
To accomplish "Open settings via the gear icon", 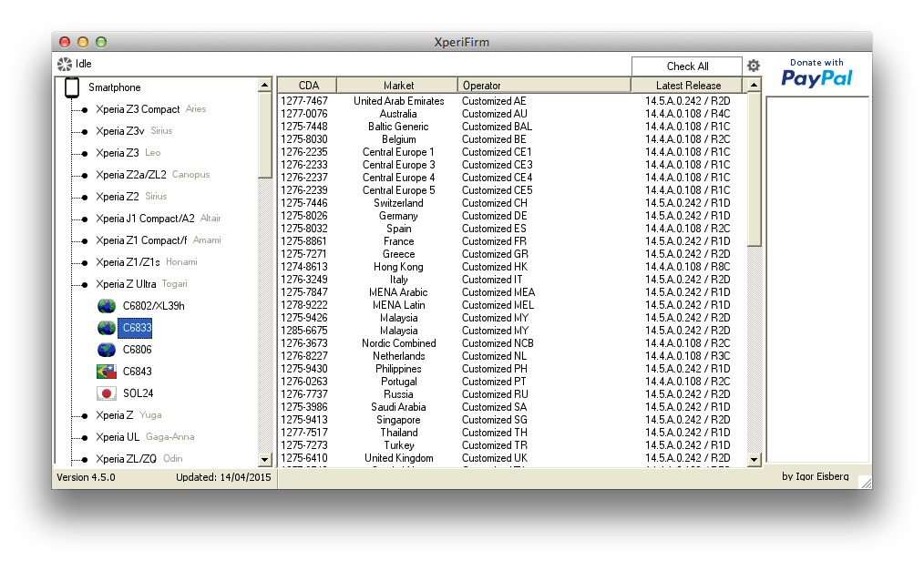I will [x=753, y=66].
